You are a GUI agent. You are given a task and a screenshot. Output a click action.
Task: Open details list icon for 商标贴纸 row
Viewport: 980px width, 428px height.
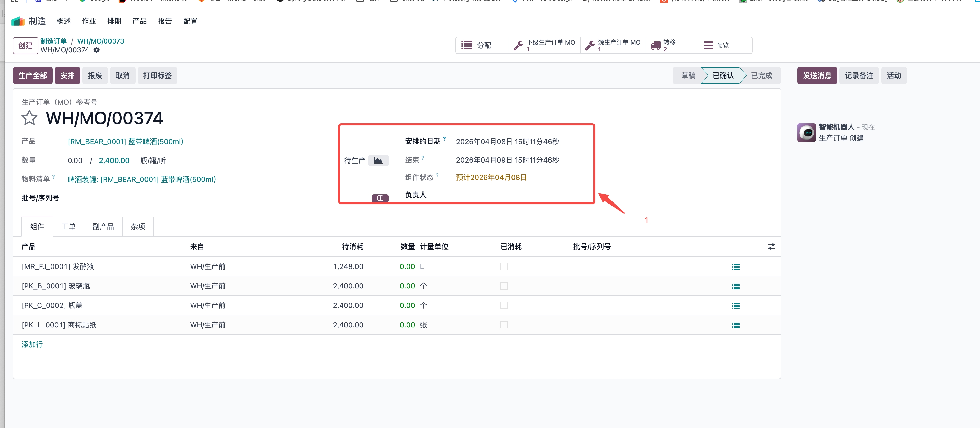tap(736, 325)
